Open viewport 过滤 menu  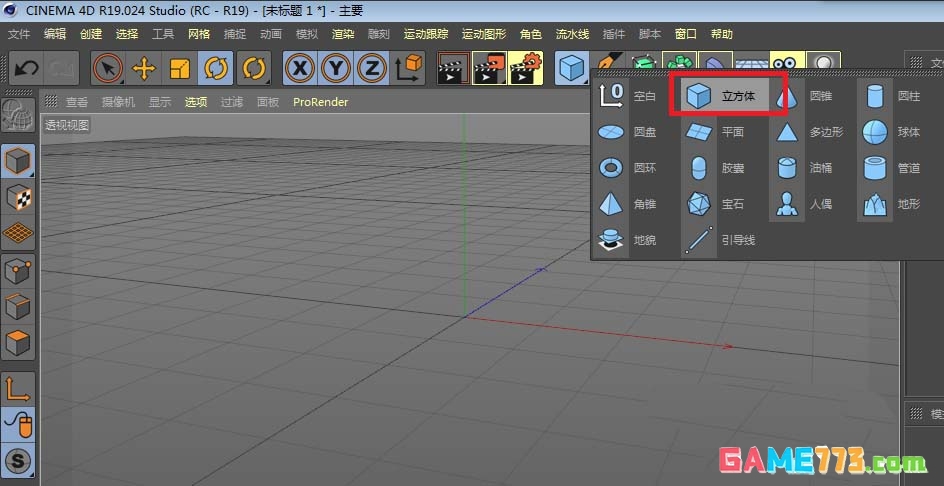coord(231,102)
